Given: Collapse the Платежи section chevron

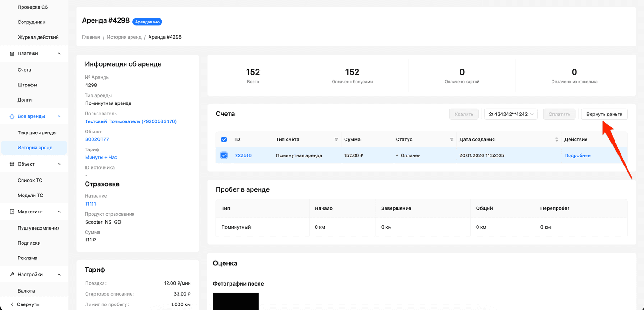Looking at the screenshot, I should pyautogui.click(x=59, y=54).
